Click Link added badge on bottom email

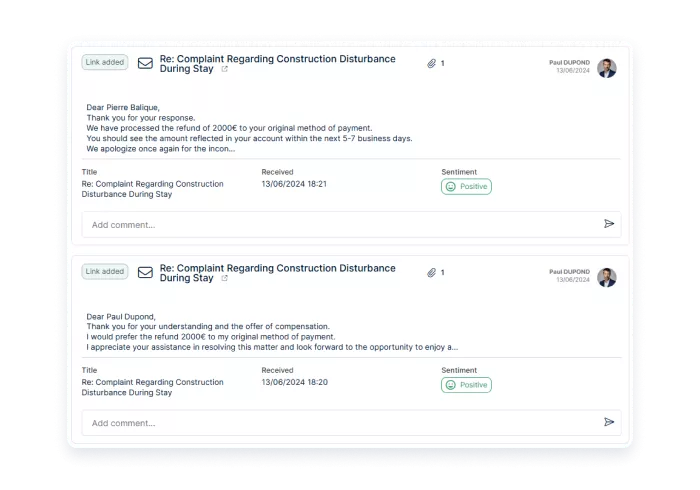105,271
